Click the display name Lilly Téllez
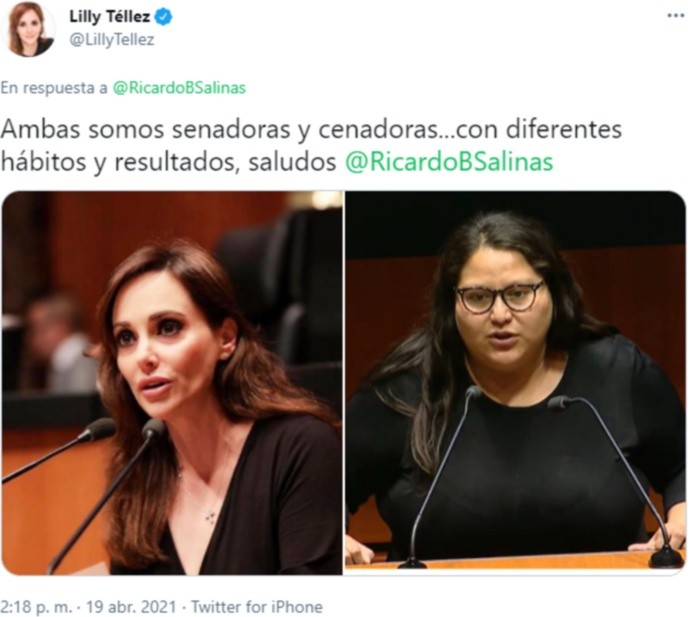700x617 pixels. pyautogui.click(x=109, y=17)
